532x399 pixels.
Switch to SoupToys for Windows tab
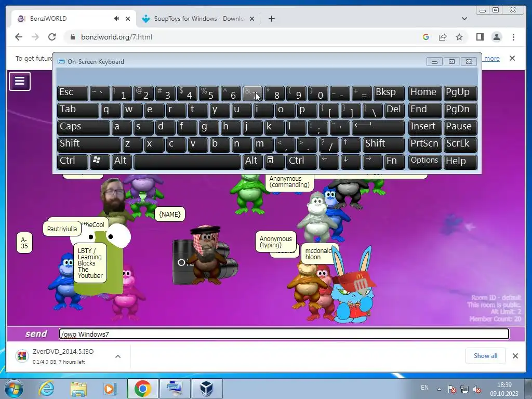(x=198, y=19)
